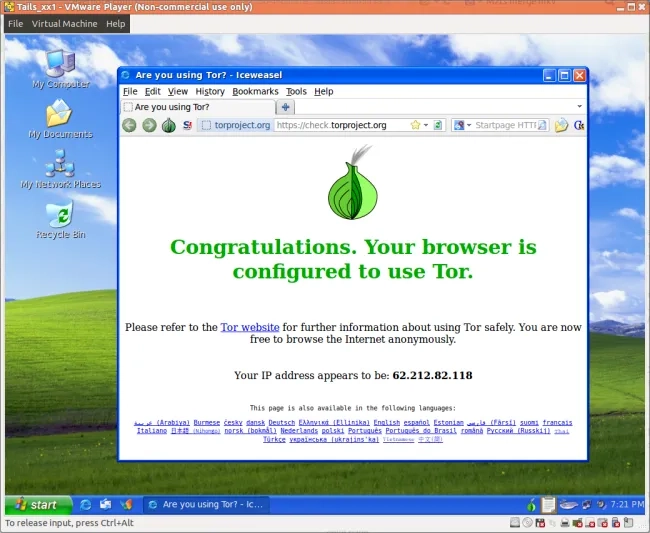Follow the Tor website link
The image size is (650, 533).
(249, 327)
